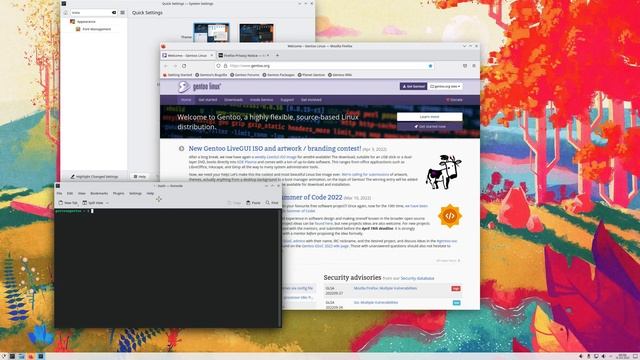
Task: Open Konsole File menu
Action: pyautogui.click(x=60, y=193)
